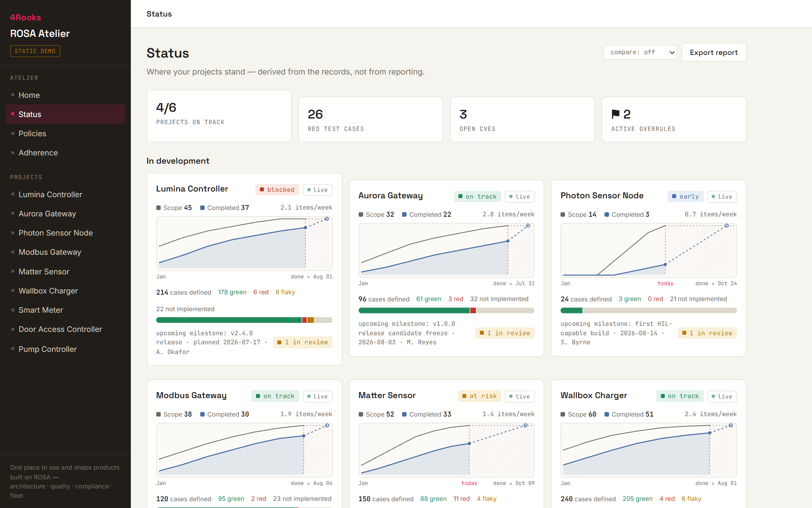This screenshot has height=508, width=812.
Task: Click the at risk badge on Matter Sensor
Action: [479, 396]
